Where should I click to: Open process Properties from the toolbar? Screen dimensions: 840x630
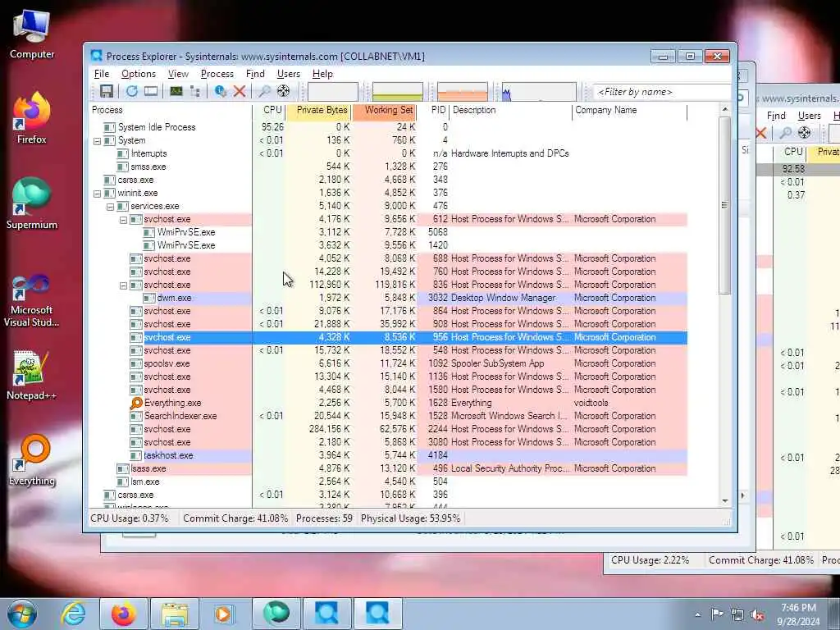click(x=220, y=91)
